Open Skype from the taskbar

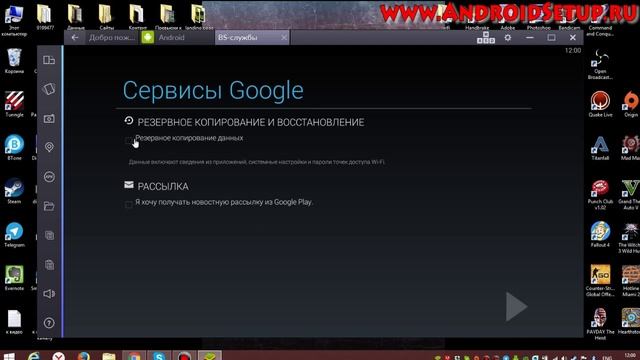click(159, 356)
